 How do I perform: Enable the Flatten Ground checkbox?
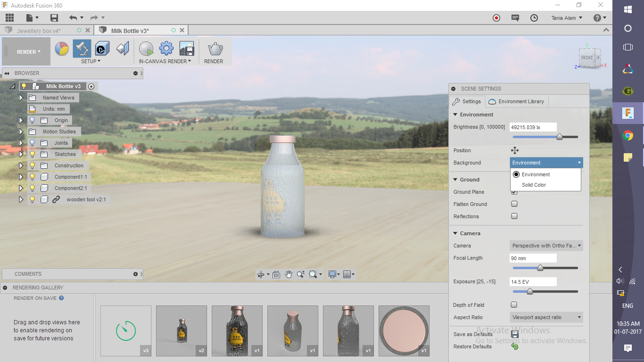pyautogui.click(x=514, y=204)
